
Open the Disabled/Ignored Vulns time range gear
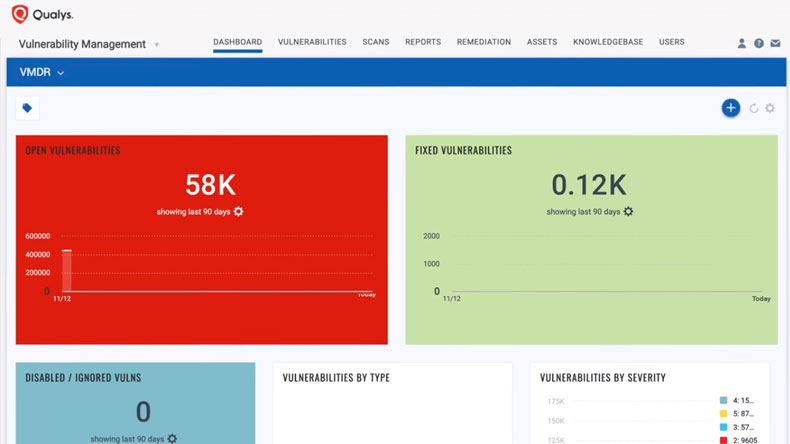coord(172,439)
